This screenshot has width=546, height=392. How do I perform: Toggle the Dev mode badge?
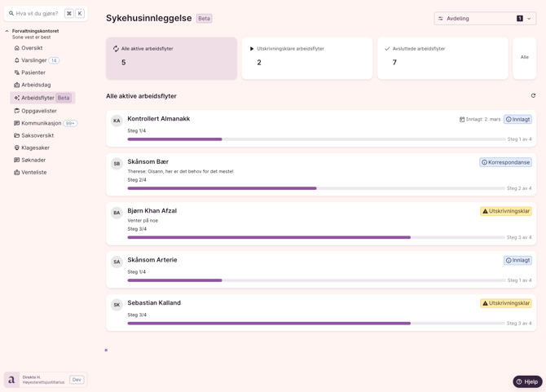tap(77, 380)
